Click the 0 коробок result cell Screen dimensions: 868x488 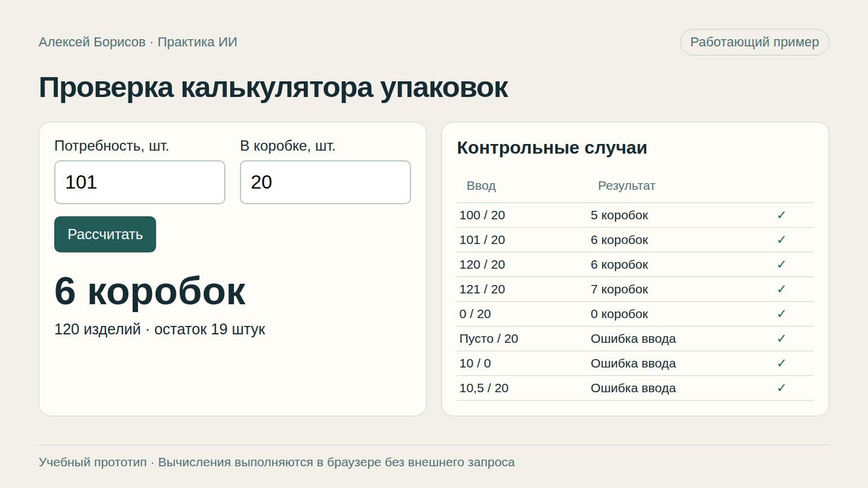coord(619,314)
